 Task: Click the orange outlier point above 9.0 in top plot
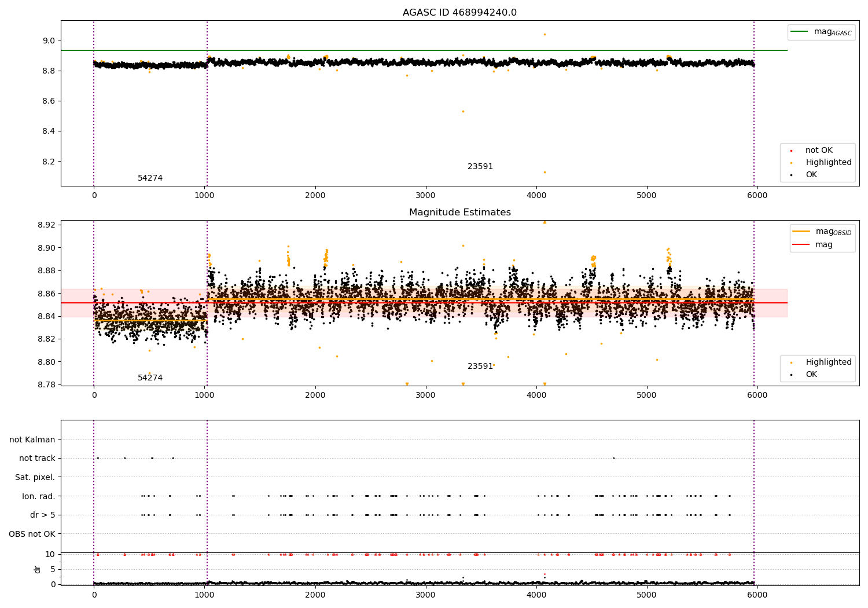pos(545,34)
